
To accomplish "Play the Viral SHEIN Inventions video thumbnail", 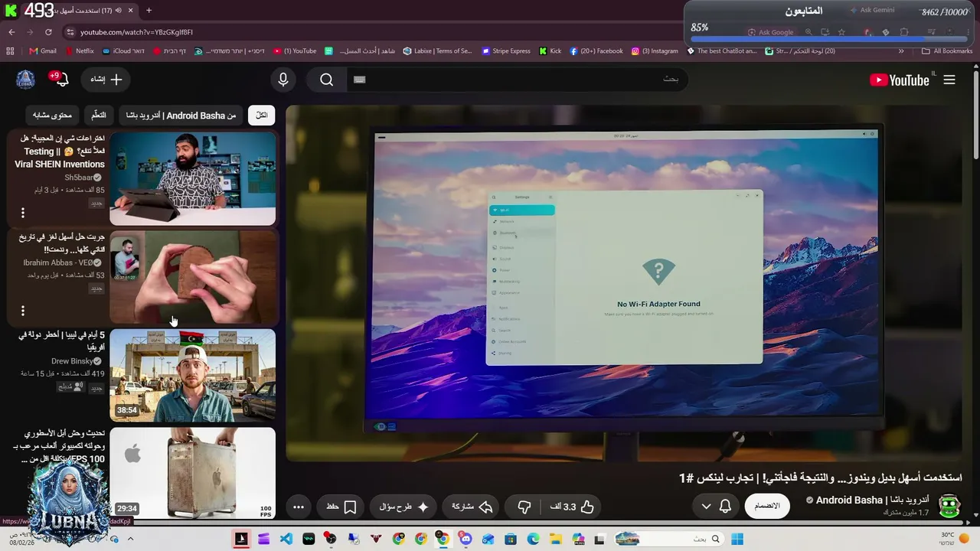I will (x=192, y=179).
